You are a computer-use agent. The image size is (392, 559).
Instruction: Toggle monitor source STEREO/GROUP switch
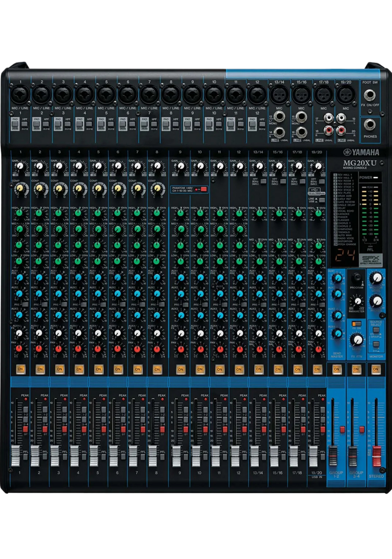376,330
